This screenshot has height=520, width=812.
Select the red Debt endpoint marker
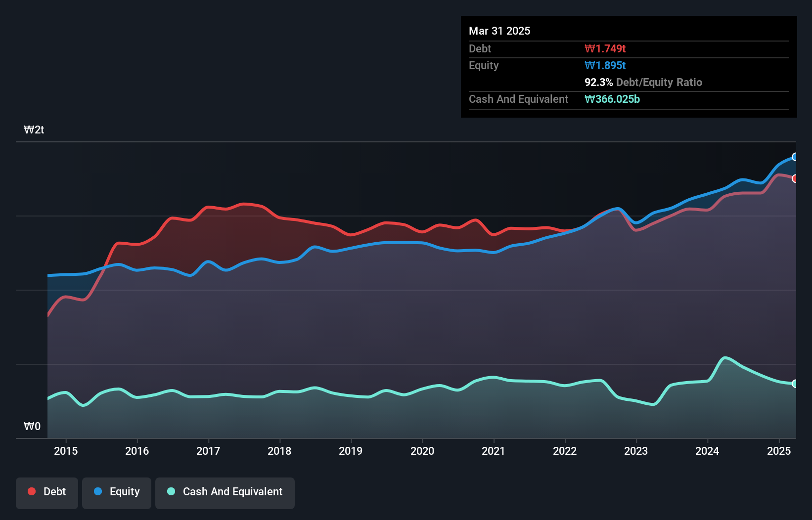[x=795, y=178]
